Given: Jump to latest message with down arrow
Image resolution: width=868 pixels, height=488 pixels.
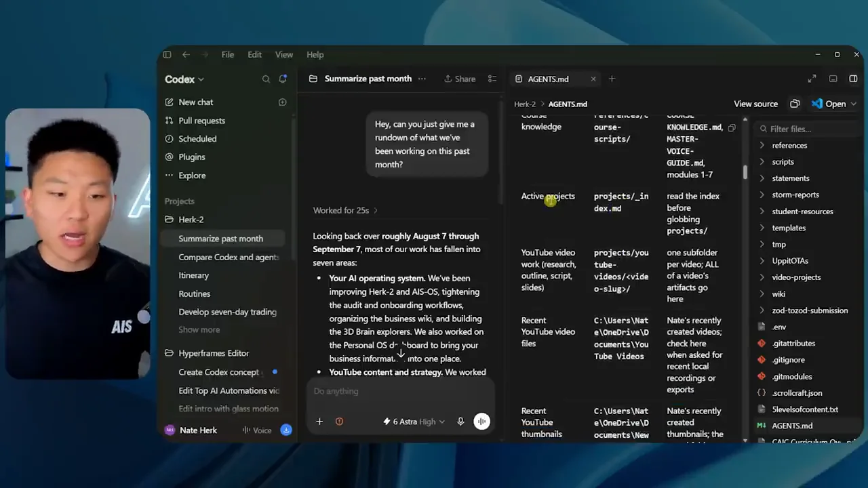Looking at the screenshot, I should click(401, 352).
